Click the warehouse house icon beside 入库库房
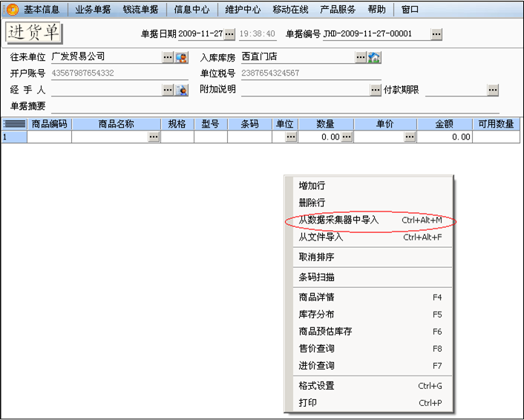524x420 pixels. (x=374, y=57)
